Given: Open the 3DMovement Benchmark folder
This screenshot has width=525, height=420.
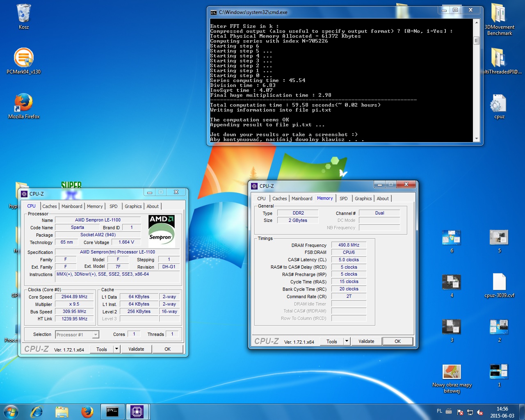Looking at the screenshot, I should [x=499, y=19].
